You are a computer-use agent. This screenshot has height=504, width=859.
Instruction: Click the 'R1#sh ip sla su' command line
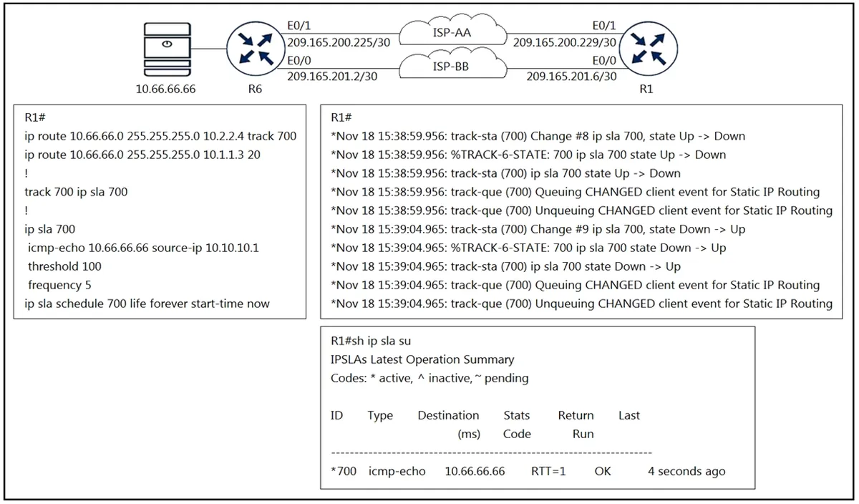point(371,341)
